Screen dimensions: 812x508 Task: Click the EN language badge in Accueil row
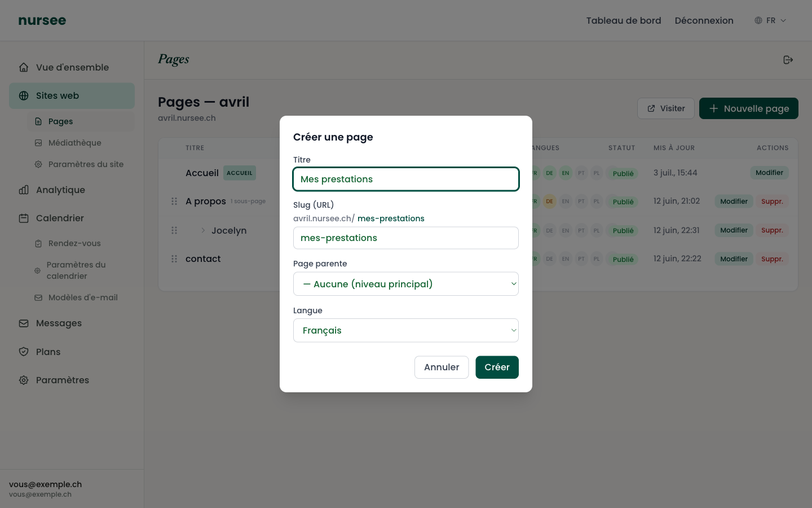pyautogui.click(x=565, y=173)
